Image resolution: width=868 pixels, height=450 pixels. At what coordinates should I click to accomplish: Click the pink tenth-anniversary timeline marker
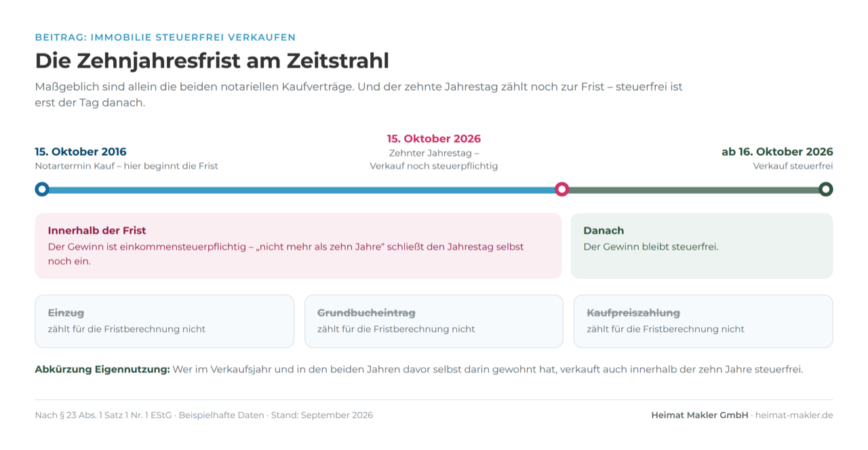pos(561,189)
